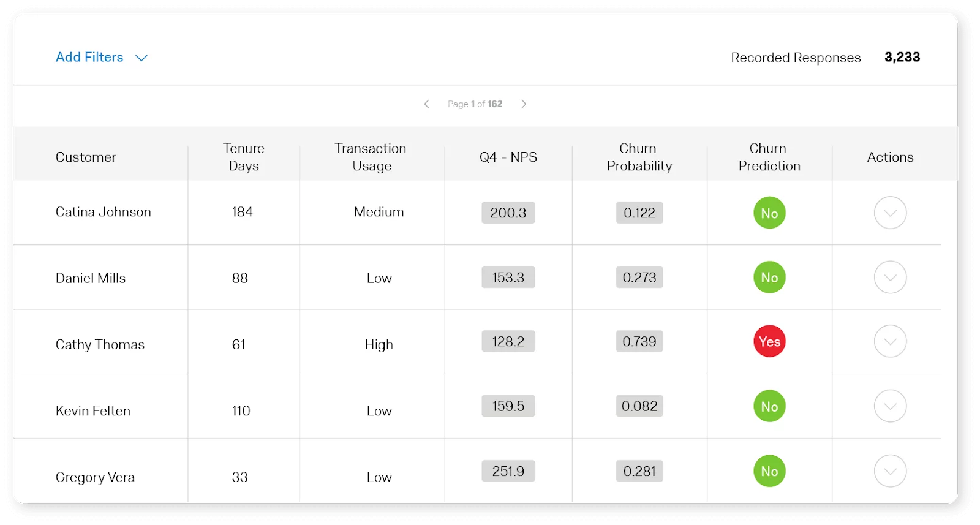
Task: Click Cathy Thomas's red Yes churn badge
Action: [x=769, y=341]
